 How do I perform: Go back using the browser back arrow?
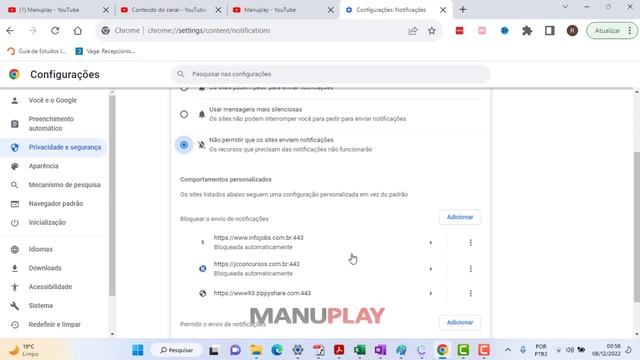pos(10,31)
